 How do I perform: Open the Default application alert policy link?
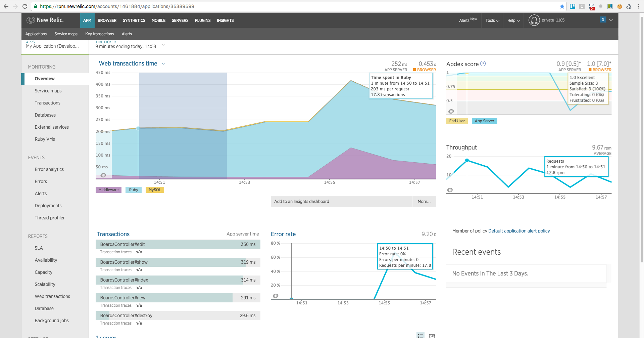pyautogui.click(x=519, y=231)
